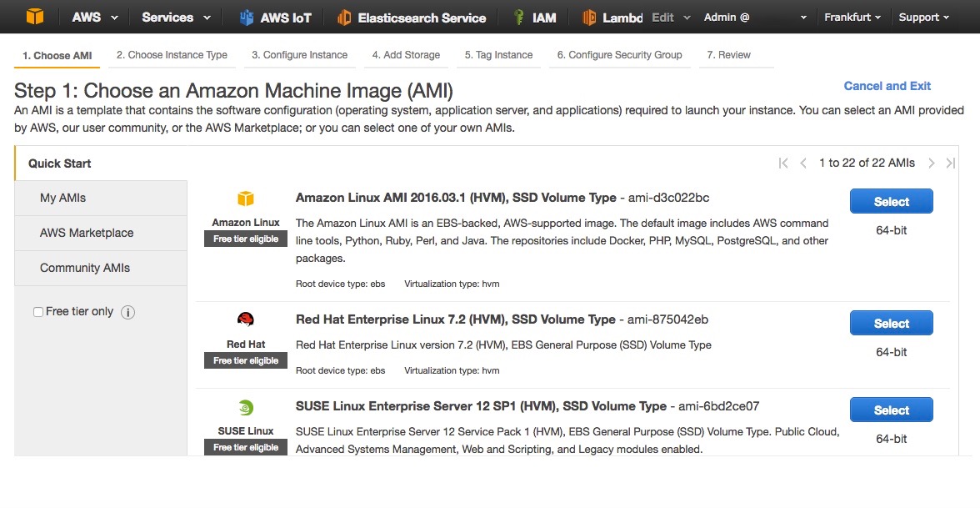Open the Support dropdown menu
980x508 pixels.
(x=923, y=18)
